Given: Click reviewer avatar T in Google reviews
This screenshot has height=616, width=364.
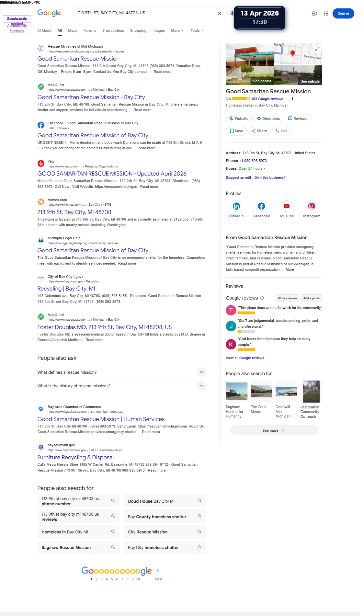Looking at the screenshot, I should click(231, 310).
